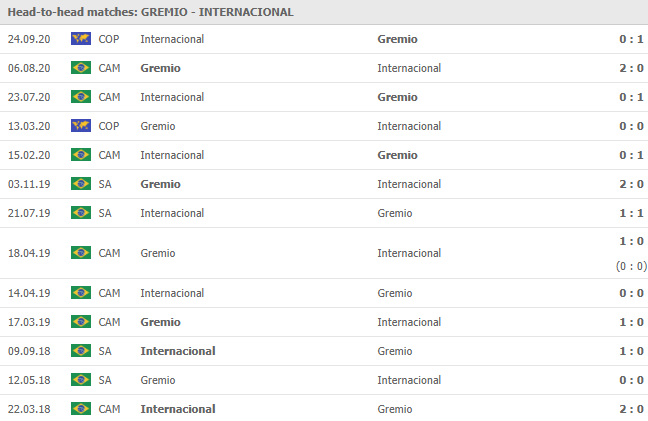Select bold Gremio on 17.03.19 row
The height and width of the screenshot is (421, 648).
pos(160,322)
